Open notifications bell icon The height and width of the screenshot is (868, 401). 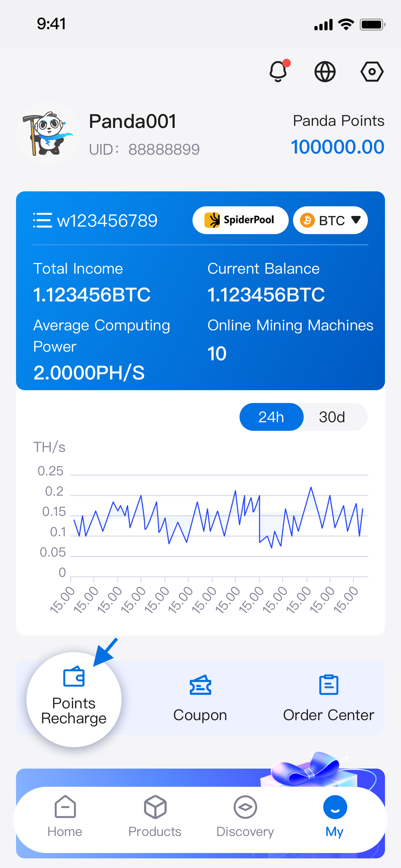click(x=278, y=71)
